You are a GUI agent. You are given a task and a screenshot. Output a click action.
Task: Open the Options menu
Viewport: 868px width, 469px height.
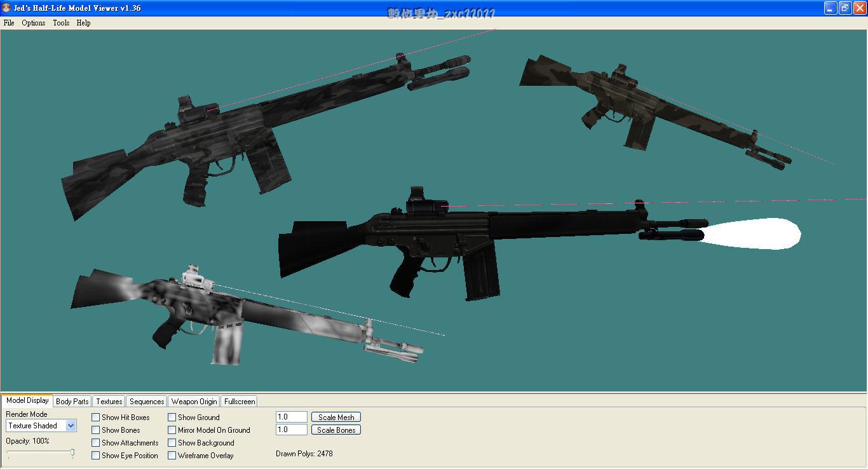(x=33, y=23)
